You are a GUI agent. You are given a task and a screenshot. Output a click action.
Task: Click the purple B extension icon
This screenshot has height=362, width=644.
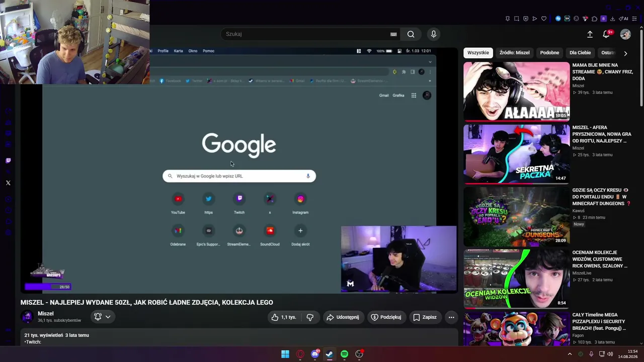(x=603, y=19)
